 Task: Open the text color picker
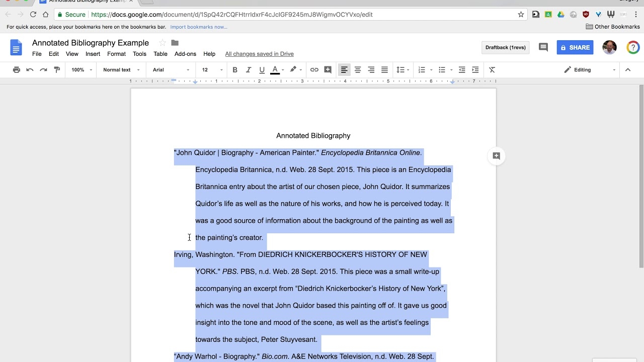[276, 69]
